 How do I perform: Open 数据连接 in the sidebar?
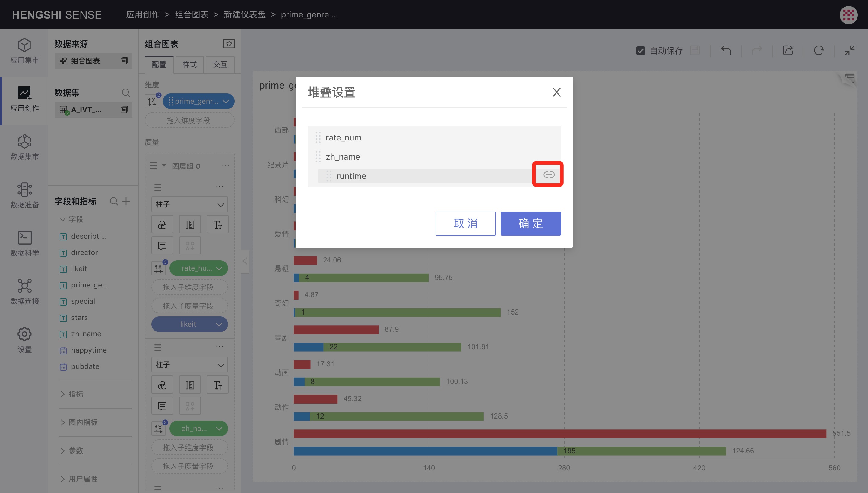[x=24, y=292]
